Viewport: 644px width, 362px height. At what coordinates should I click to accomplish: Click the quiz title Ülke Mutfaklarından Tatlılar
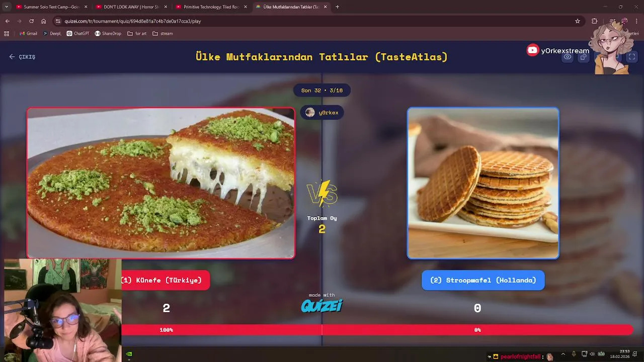click(321, 57)
